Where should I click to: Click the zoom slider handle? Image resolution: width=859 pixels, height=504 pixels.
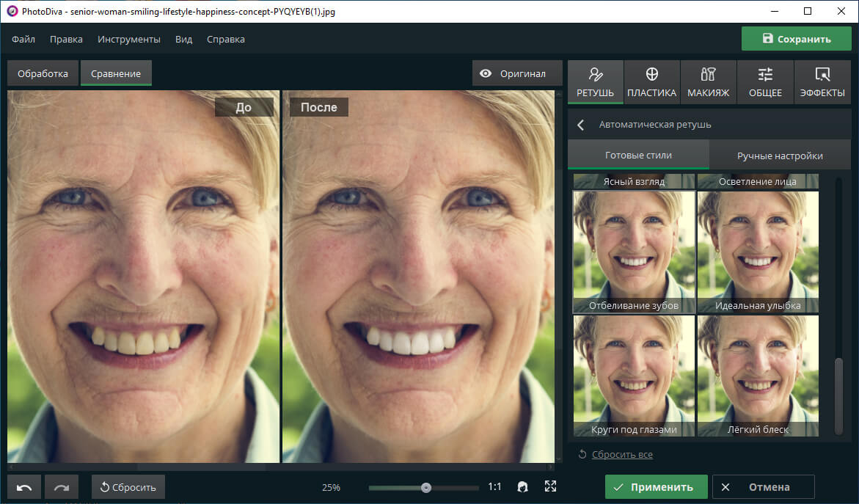point(426,488)
